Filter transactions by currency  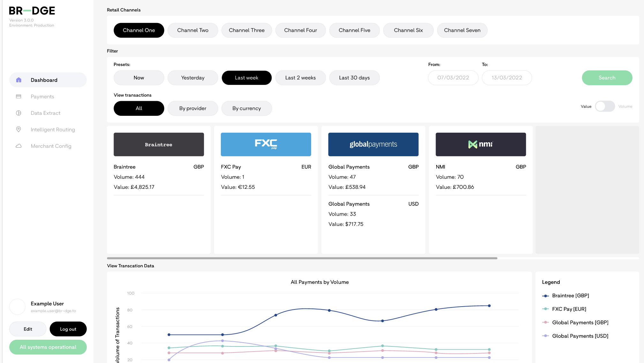(x=246, y=108)
